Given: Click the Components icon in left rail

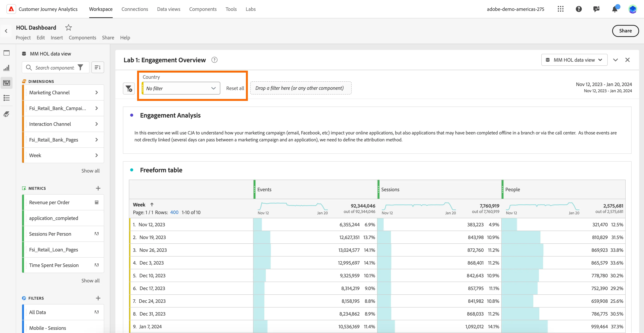Looking at the screenshot, I should [7, 83].
